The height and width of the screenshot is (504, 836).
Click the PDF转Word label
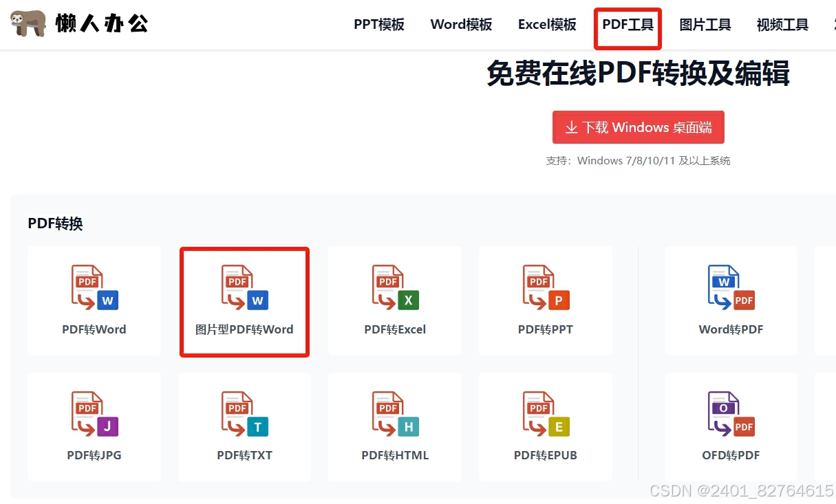94,329
